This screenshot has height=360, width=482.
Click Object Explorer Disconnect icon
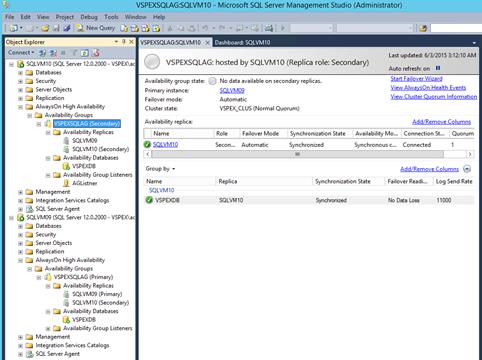53,53
